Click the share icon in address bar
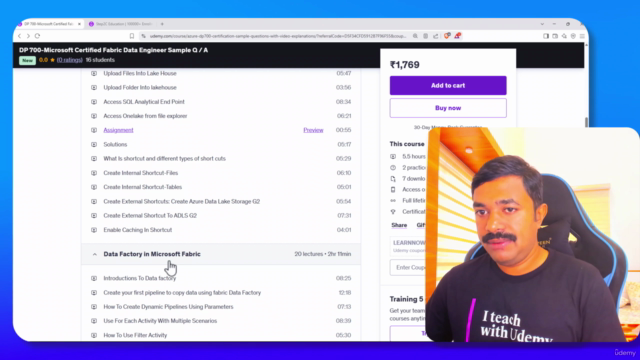Viewport: 640px width, 360px height. pyautogui.click(x=436, y=36)
